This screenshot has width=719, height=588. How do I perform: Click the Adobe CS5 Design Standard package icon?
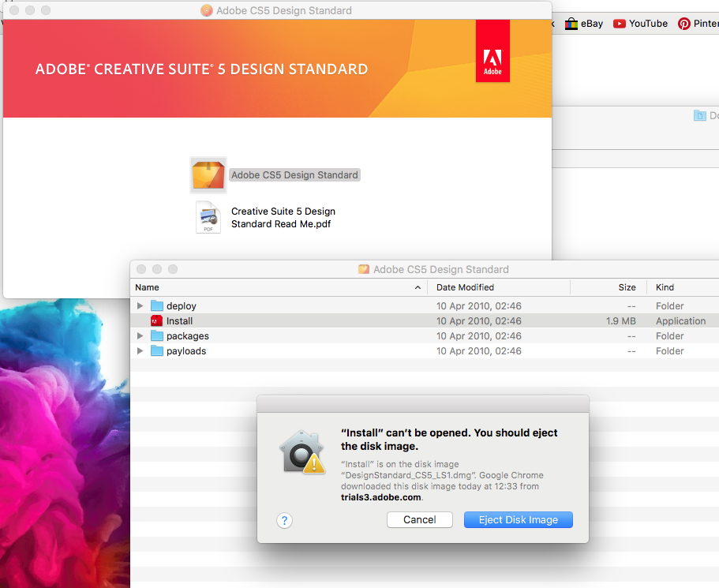pyautogui.click(x=208, y=175)
